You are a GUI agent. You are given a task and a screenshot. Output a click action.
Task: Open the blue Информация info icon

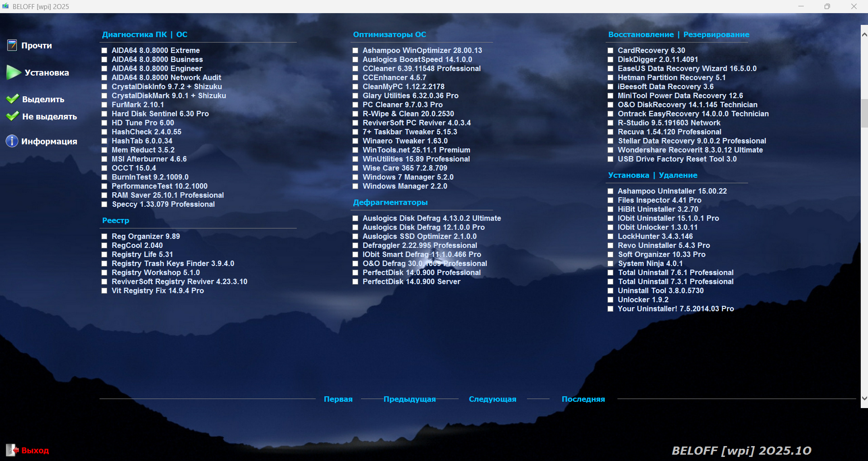click(x=12, y=141)
